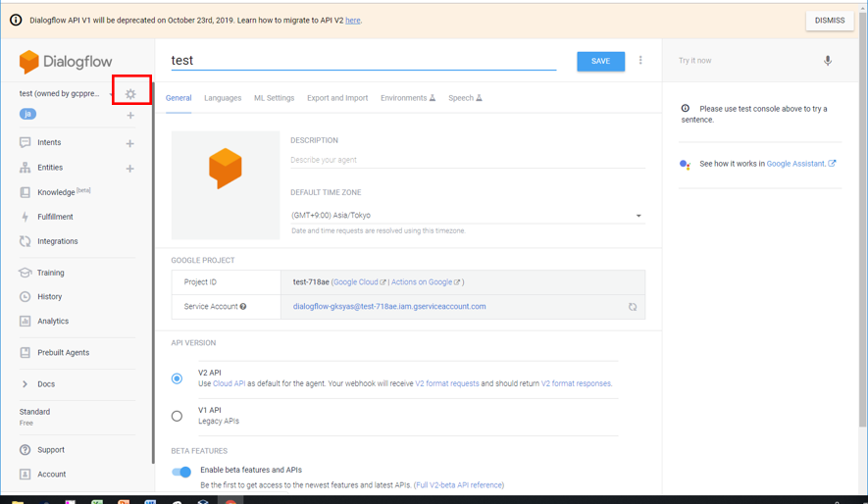This screenshot has width=868, height=504.
Task: Open Default Time Zone dropdown
Action: click(467, 215)
